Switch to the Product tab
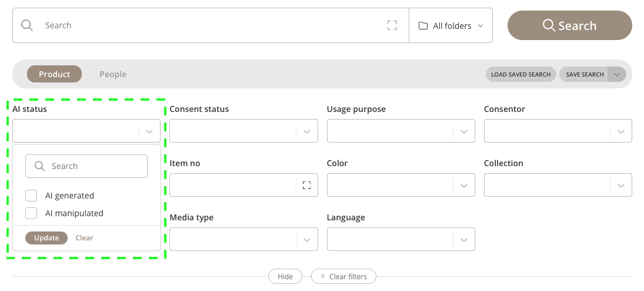 point(54,74)
